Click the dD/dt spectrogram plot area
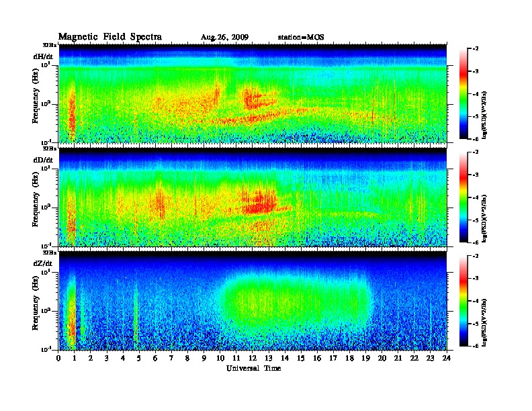The height and width of the screenshot is (411, 532). click(253, 197)
